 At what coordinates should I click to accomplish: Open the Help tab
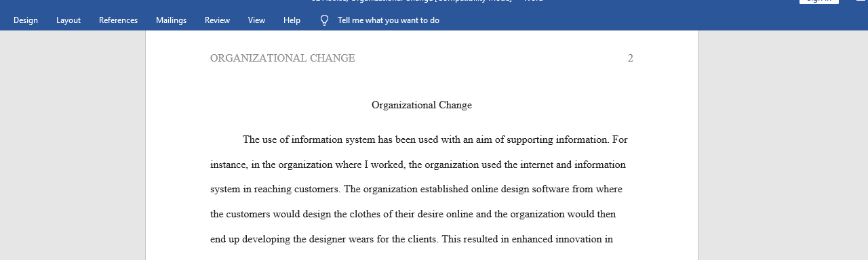click(292, 20)
